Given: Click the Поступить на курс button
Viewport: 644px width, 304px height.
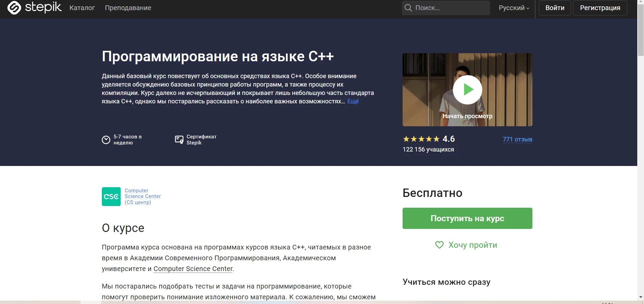Looking at the screenshot, I should click(x=467, y=218).
